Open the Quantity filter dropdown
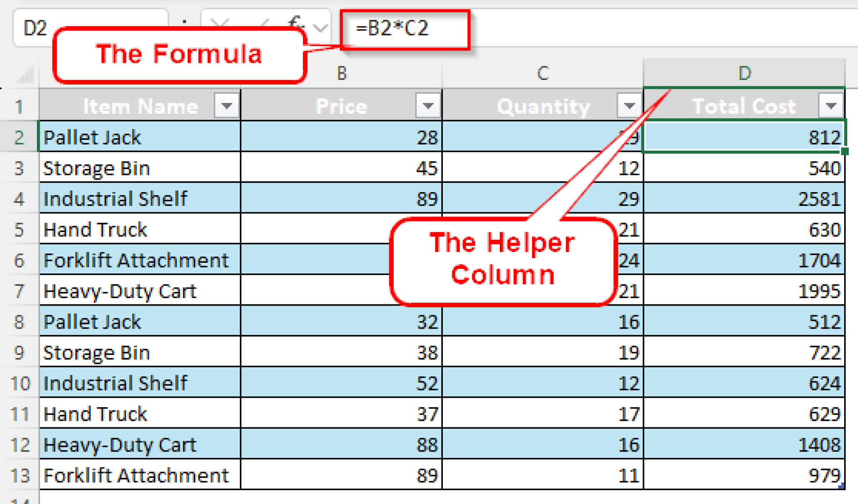This screenshot has height=504, width=858. [x=627, y=105]
